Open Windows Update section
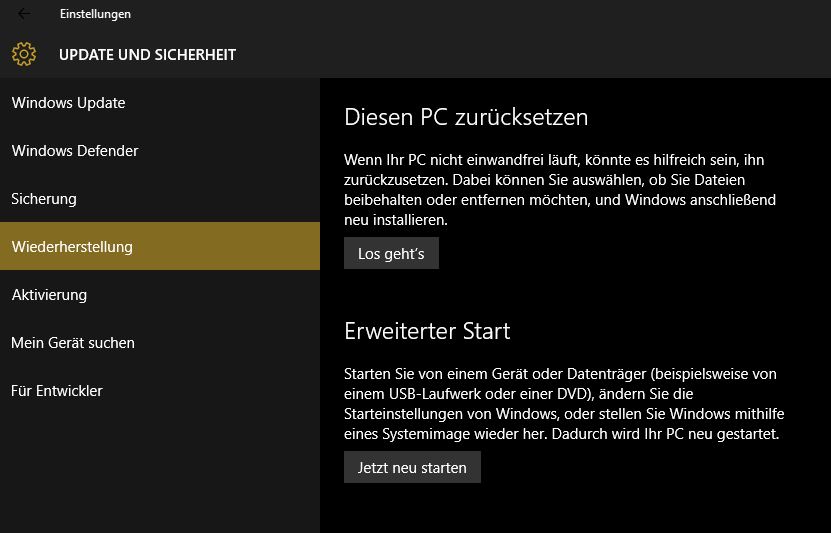Screen dimensions: 831x533 [160, 102]
